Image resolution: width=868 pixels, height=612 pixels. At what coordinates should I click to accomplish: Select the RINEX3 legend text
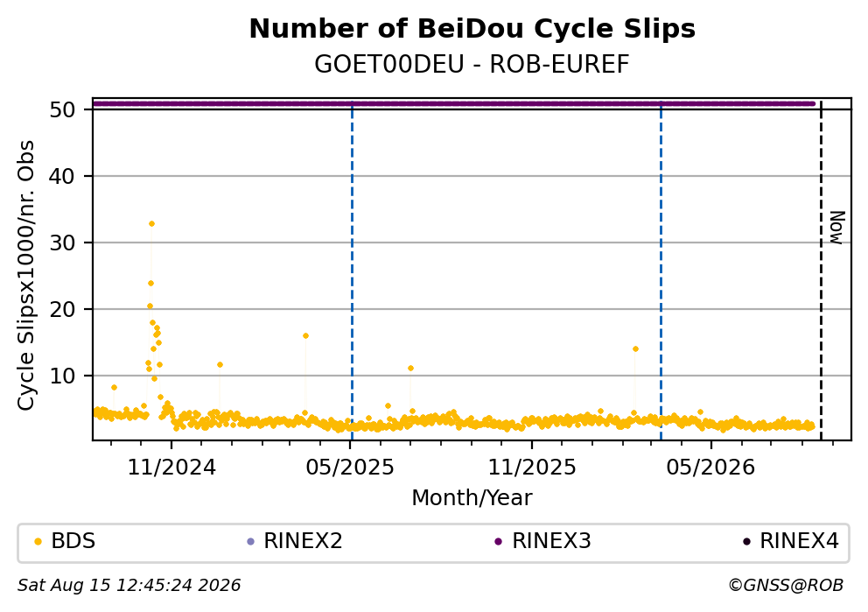coord(551,541)
